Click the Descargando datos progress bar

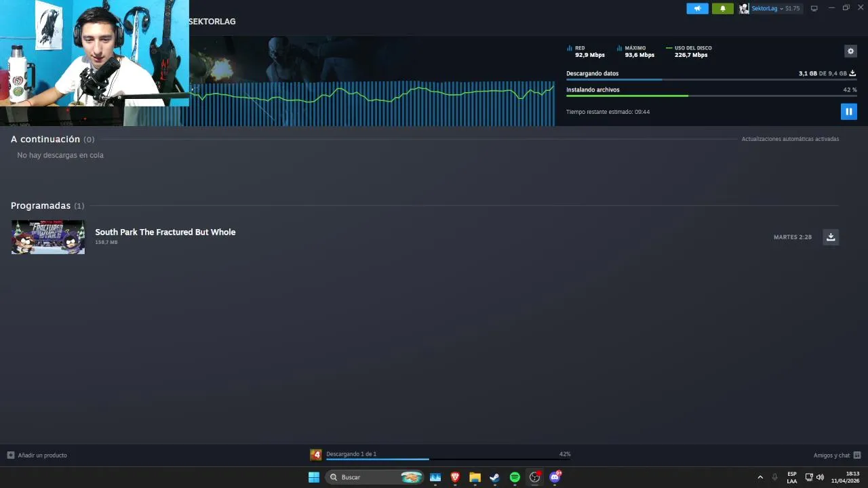[x=711, y=80]
